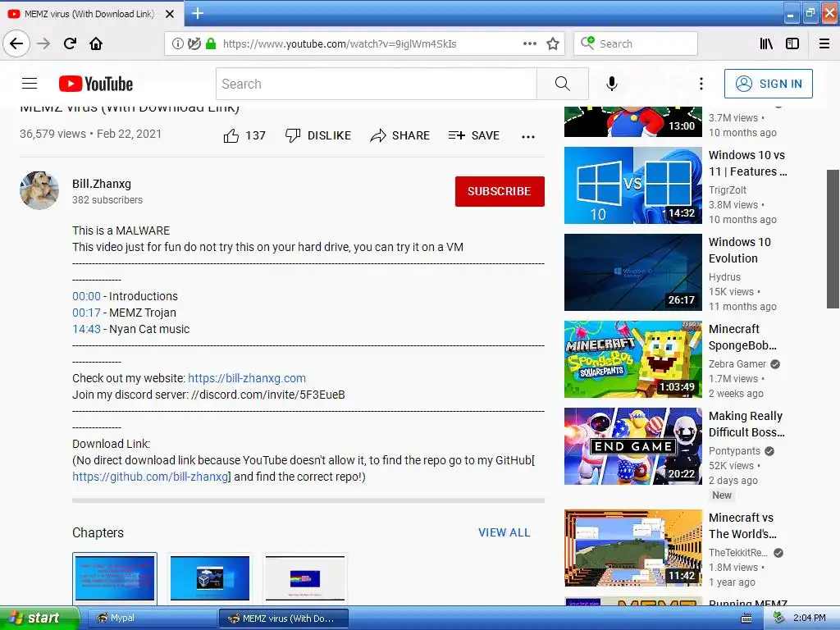Screen dimensions: 840x630
Task: Open the Minecraft vs The World's video thumbnail
Action: tap(633, 548)
